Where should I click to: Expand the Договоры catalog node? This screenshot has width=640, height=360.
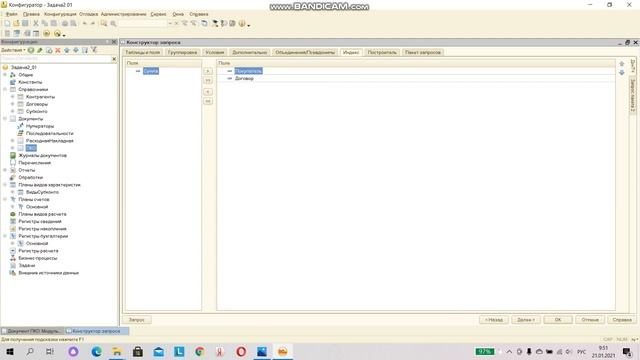pyautogui.click(x=13, y=104)
